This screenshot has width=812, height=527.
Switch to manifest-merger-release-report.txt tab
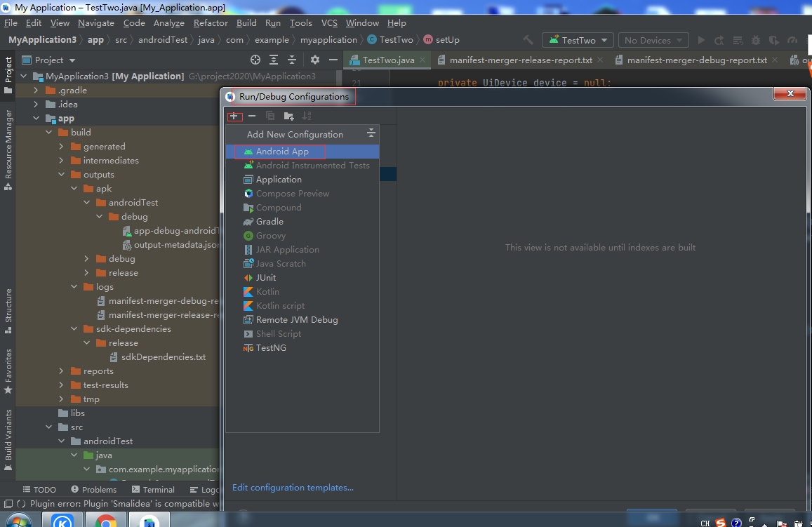coord(521,60)
